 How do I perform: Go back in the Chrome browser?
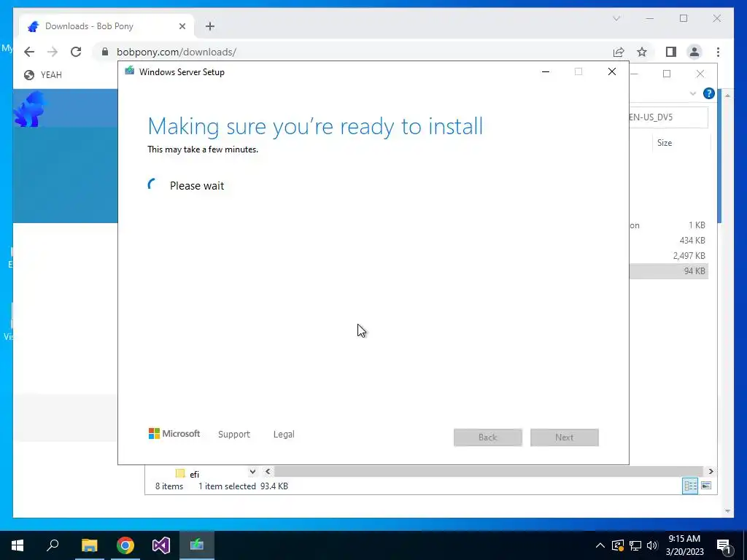[x=29, y=52]
